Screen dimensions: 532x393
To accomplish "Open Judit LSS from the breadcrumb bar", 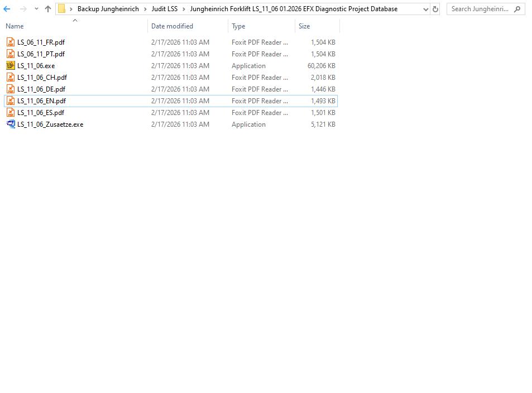I will point(165,8).
